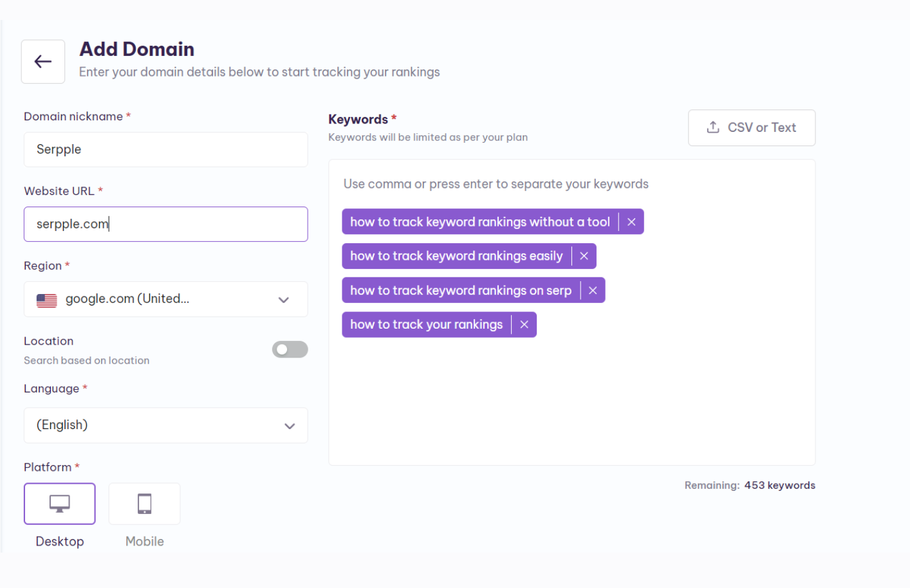
Task: Select the Mobile platform icon
Action: coord(145,504)
